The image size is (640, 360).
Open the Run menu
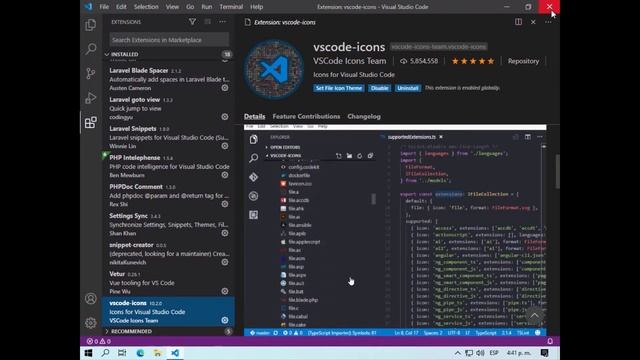207,7
